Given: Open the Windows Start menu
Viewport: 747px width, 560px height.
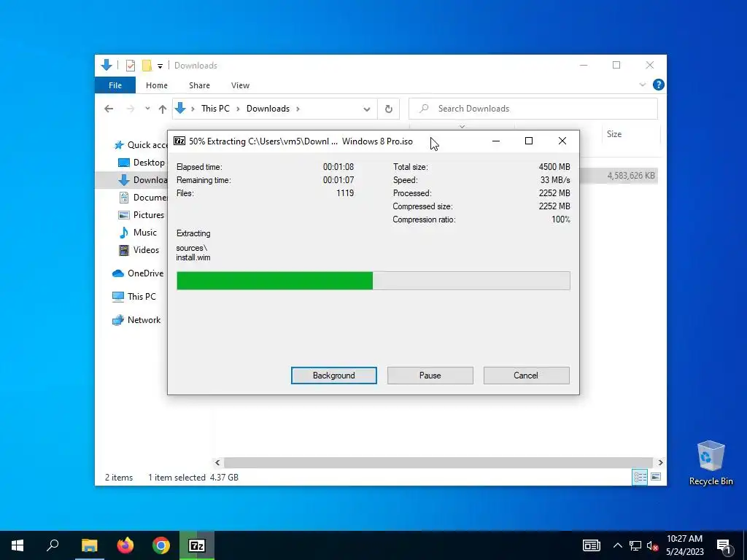Looking at the screenshot, I should click(x=18, y=545).
